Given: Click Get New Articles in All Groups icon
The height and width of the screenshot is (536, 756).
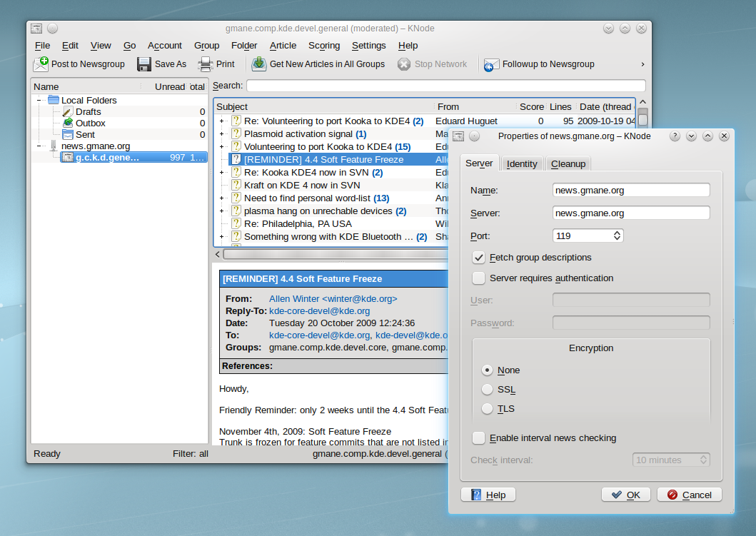Looking at the screenshot, I should tap(258, 64).
